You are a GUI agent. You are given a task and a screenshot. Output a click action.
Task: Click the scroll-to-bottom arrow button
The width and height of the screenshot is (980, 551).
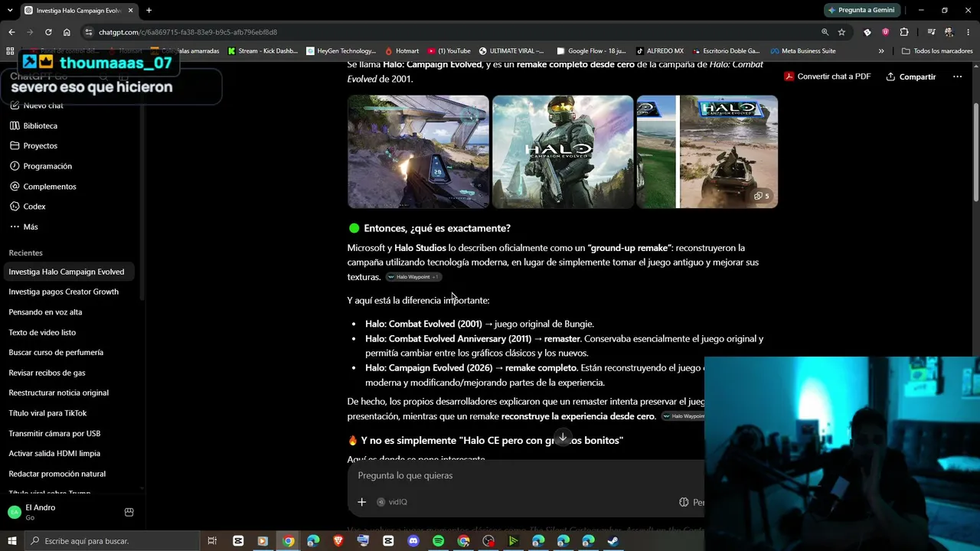[563, 437]
